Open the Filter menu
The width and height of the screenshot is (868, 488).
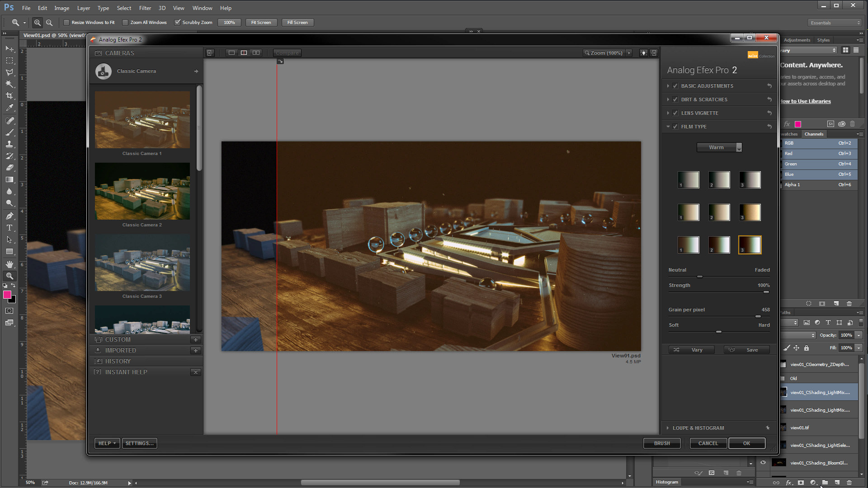click(x=145, y=8)
